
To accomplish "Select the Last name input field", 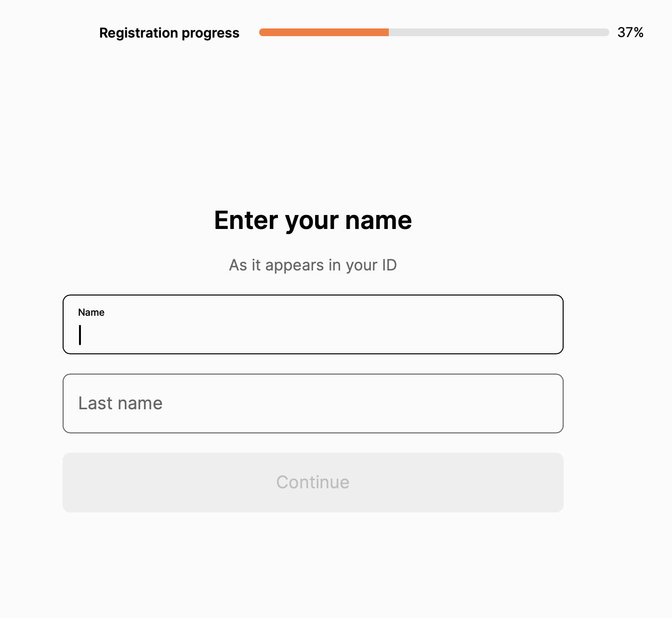I will coord(313,403).
